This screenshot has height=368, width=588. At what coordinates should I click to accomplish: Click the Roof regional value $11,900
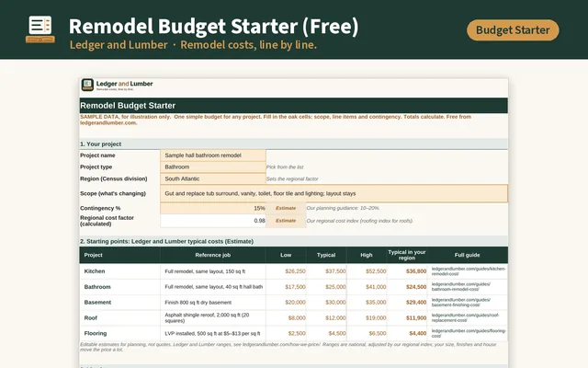[x=416, y=318]
